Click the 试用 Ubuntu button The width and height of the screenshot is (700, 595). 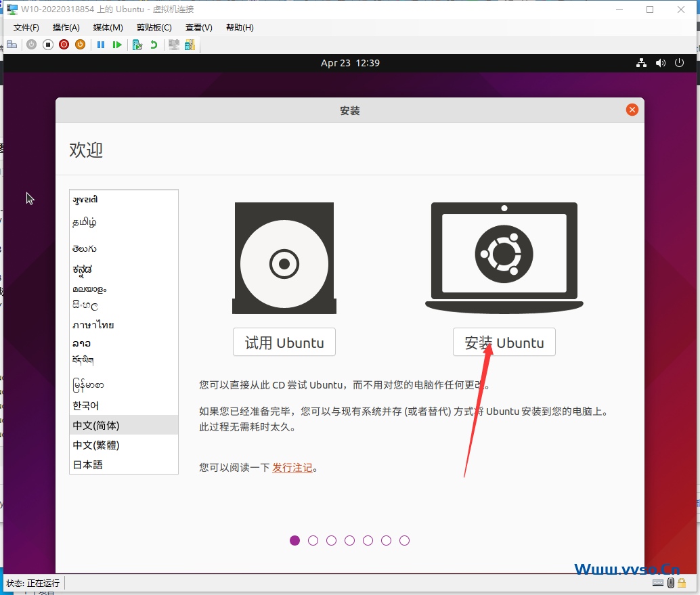coord(284,342)
